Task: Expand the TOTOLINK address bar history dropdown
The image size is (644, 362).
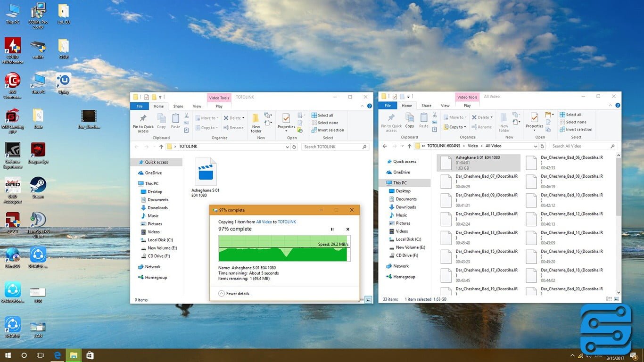Action: click(x=287, y=147)
